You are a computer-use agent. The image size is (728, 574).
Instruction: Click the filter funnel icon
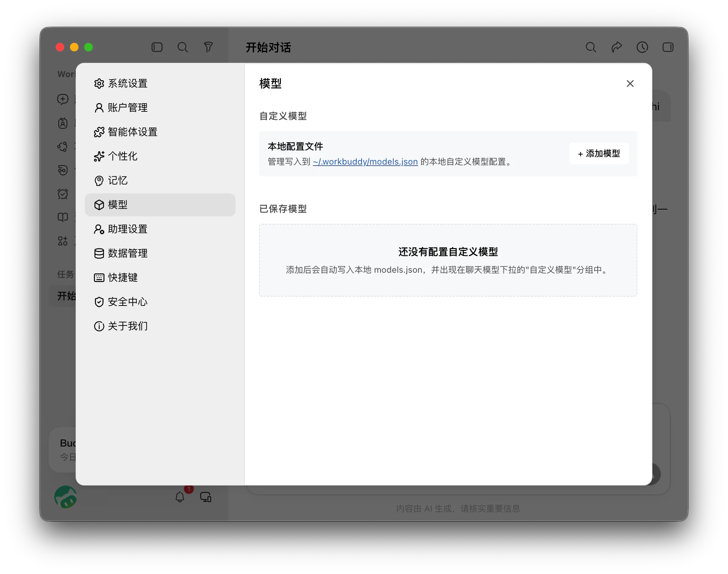click(x=208, y=47)
